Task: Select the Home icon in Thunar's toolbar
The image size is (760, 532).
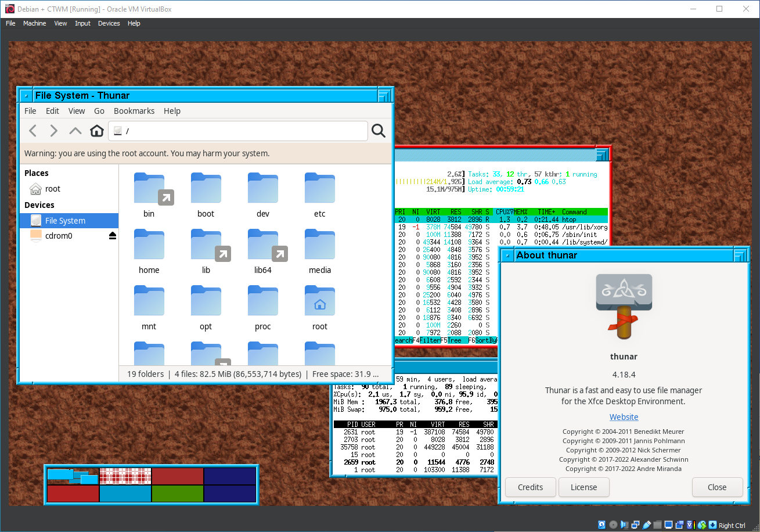Action: pyautogui.click(x=96, y=131)
